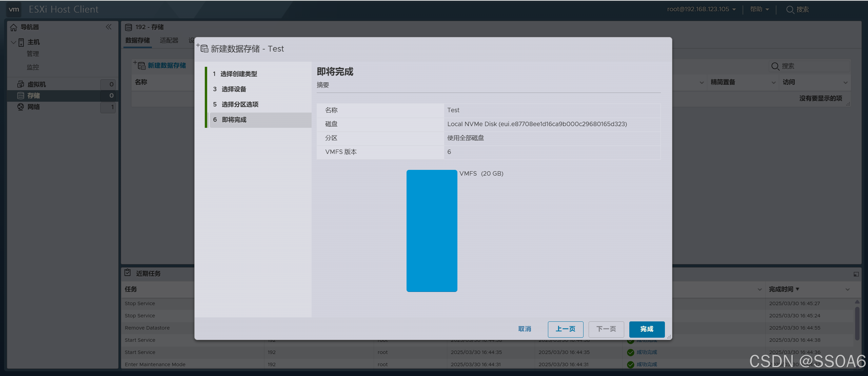868x376 pixels.
Task: Click the blue VMFS partition block
Action: tap(432, 231)
